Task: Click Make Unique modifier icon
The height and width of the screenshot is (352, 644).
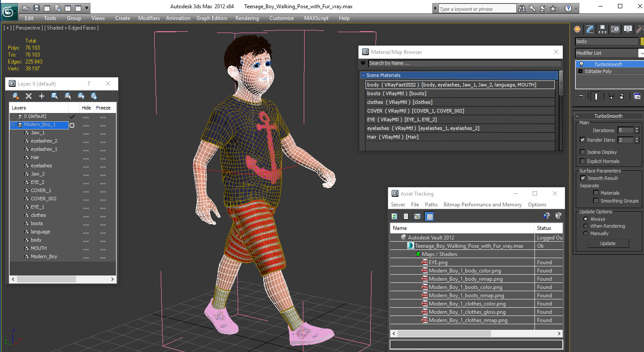Action: point(611,96)
